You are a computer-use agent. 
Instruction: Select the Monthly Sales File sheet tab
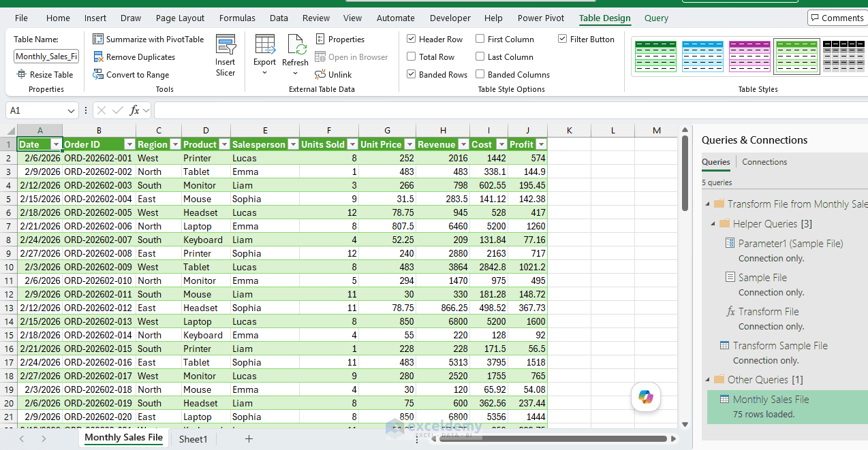coord(123,438)
